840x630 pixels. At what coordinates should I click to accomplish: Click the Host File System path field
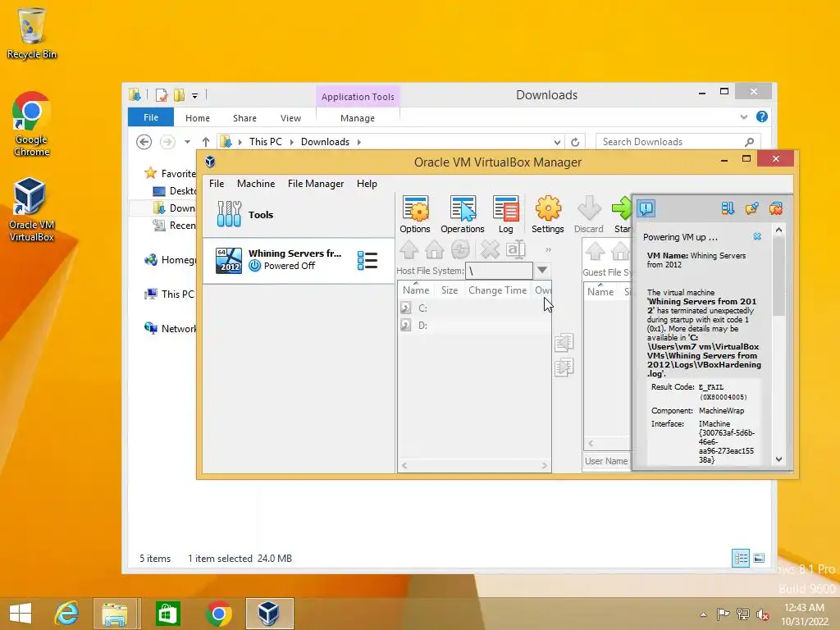[500, 271]
